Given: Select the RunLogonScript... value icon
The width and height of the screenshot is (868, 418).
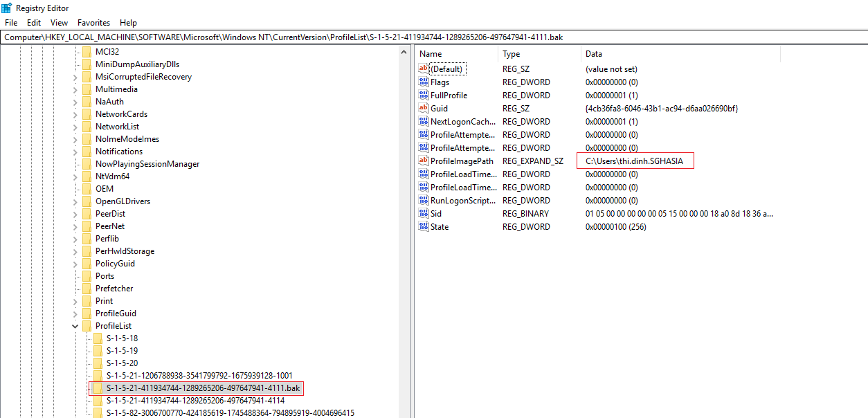Looking at the screenshot, I should (424, 201).
